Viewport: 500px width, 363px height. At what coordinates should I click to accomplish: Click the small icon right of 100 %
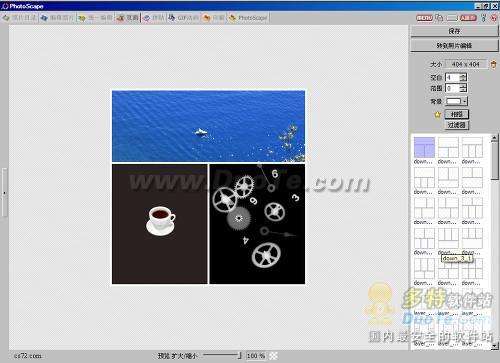click(273, 356)
